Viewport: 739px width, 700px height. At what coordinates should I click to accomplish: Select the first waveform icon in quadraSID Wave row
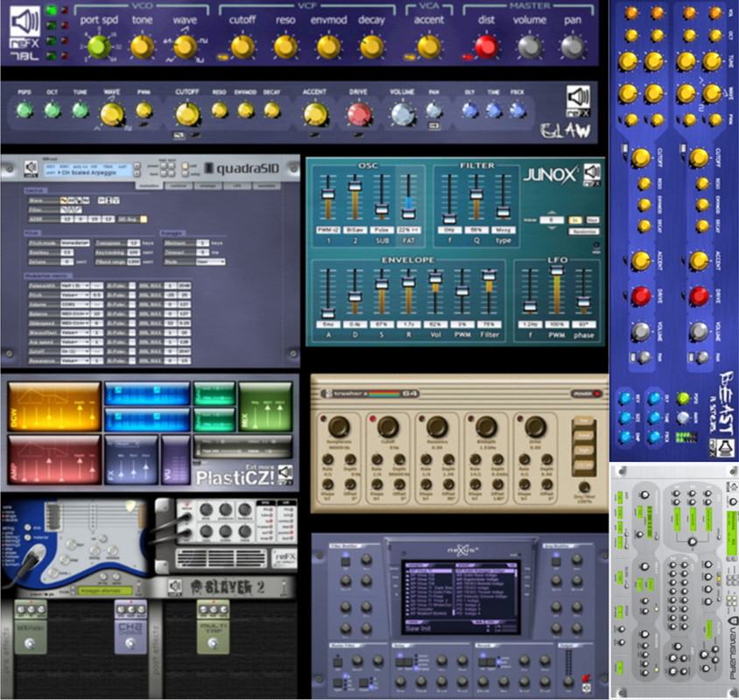point(64,200)
